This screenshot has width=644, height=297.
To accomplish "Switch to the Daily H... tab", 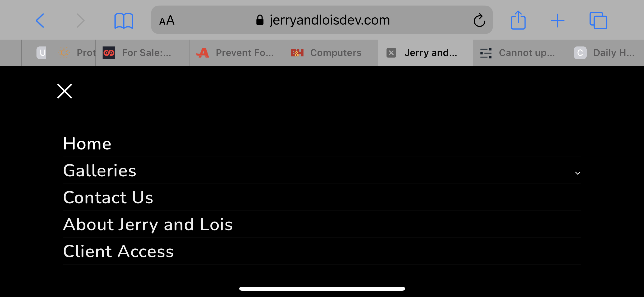I will tap(605, 53).
